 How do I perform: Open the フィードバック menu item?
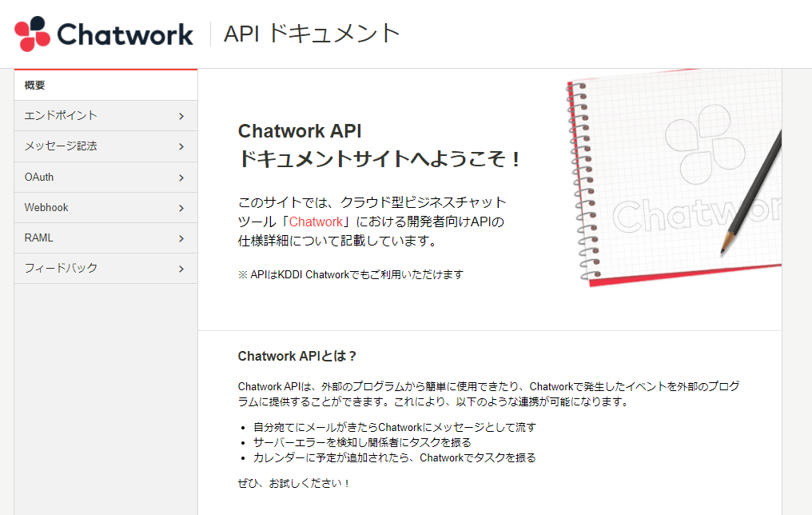[x=105, y=269]
